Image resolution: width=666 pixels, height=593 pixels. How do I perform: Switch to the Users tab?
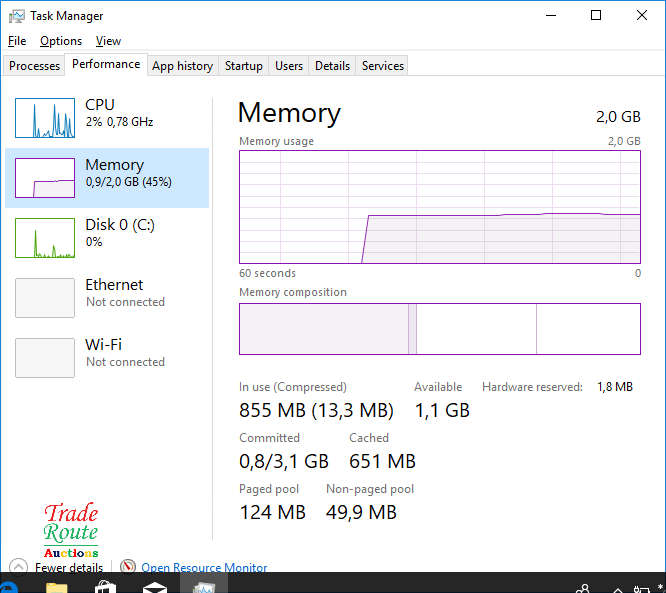[x=289, y=66]
